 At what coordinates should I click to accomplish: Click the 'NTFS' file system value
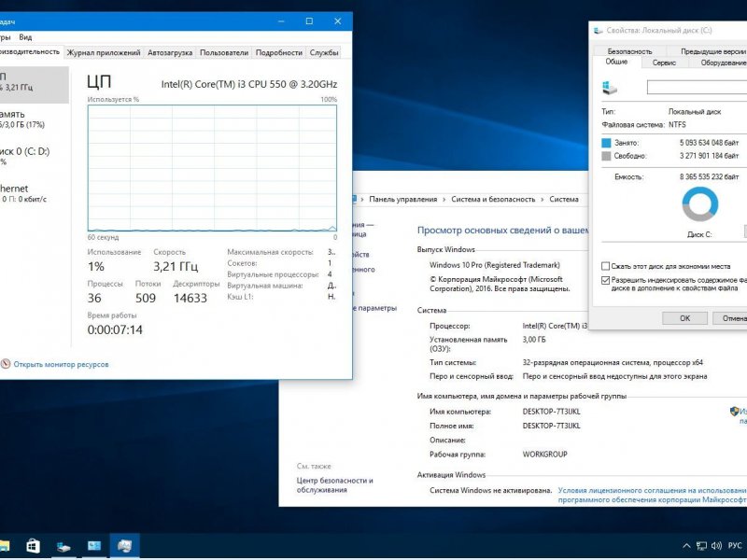click(677, 124)
